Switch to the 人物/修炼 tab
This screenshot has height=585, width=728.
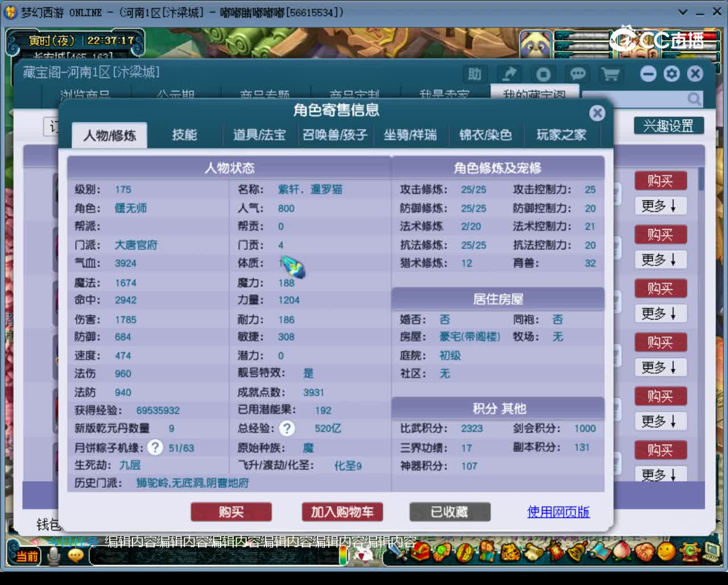point(109,135)
